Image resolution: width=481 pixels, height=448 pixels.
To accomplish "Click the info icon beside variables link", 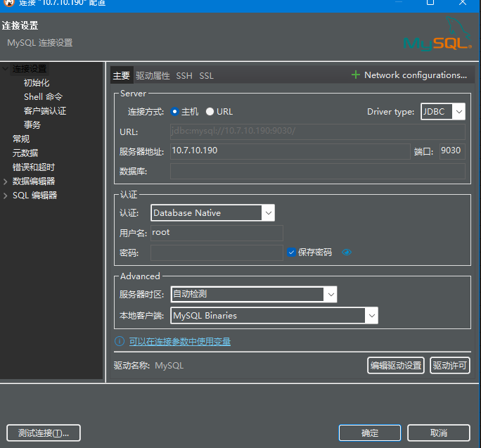I will point(120,341).
